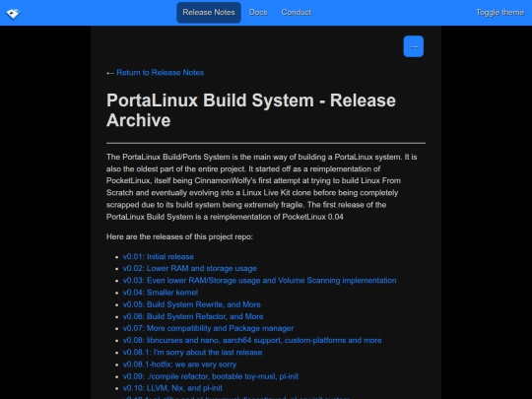
Task: Open v0.06: Build System Refactor release
Action: tap(193, 316)
